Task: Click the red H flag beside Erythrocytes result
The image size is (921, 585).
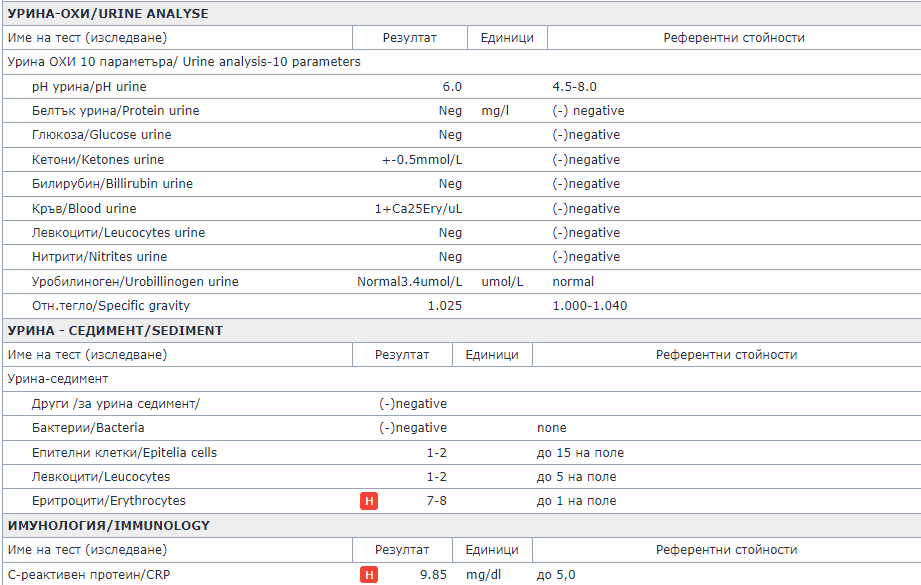Action: (x=369, y=501)
